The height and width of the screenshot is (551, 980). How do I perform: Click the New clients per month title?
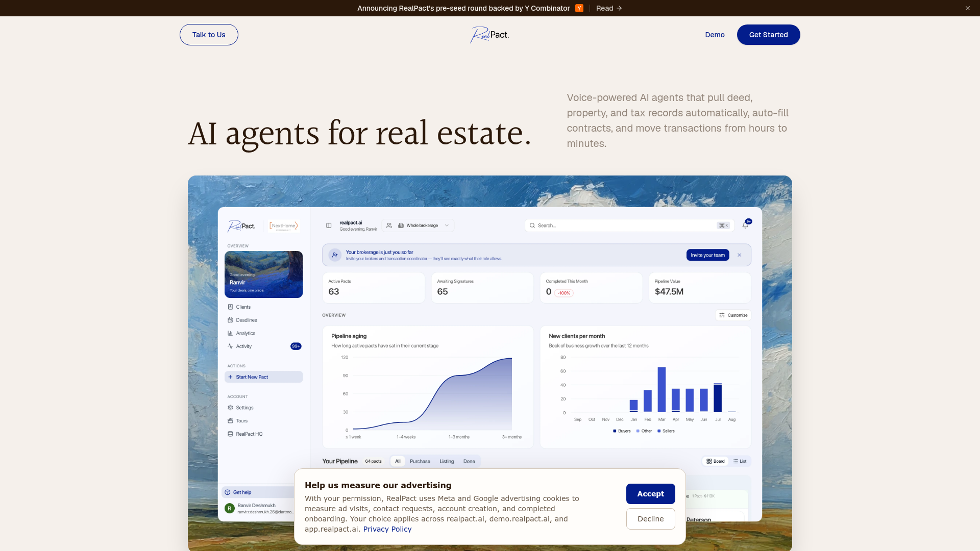pos(577,336)
